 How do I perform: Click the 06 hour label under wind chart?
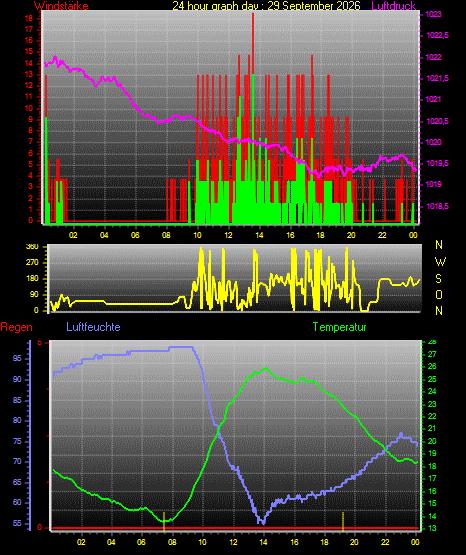(135, 235)
